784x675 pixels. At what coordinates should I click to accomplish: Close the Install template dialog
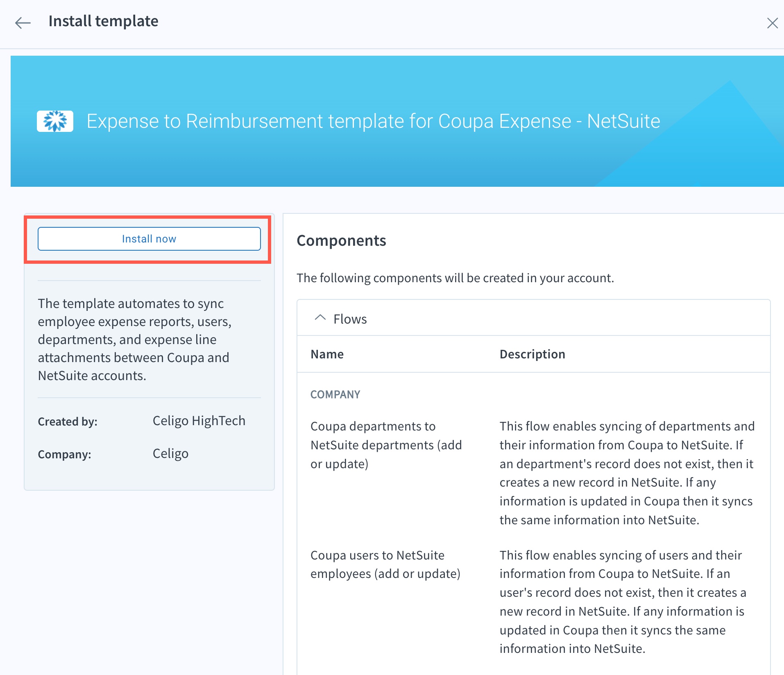pyautogui.click(x=772, y=23)
